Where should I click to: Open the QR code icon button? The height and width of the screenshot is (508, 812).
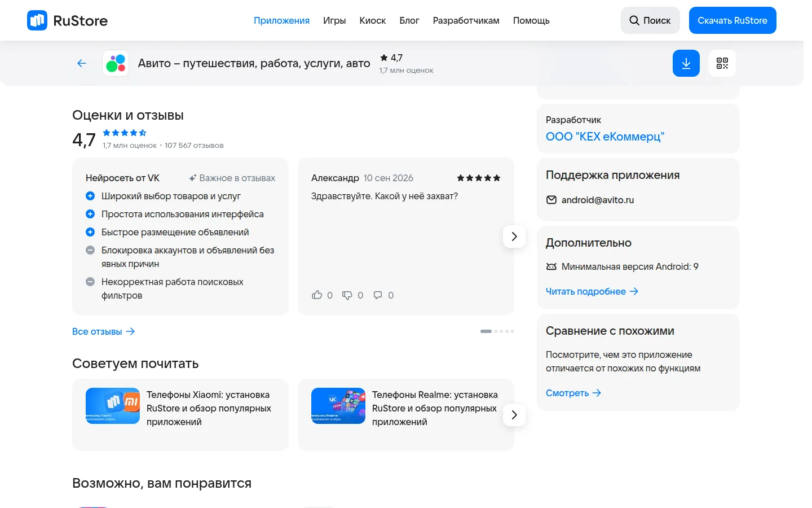(x=722, y=63)
